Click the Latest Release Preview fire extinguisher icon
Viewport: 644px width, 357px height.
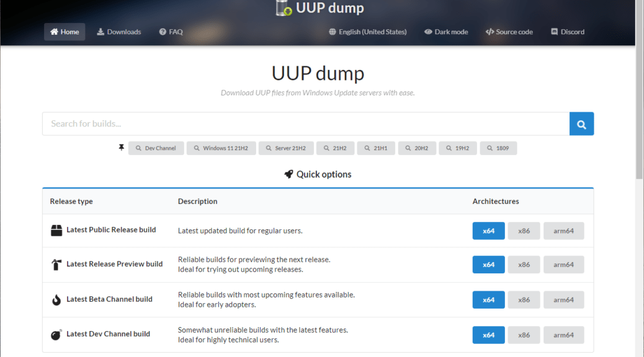(x=56, y=265)
